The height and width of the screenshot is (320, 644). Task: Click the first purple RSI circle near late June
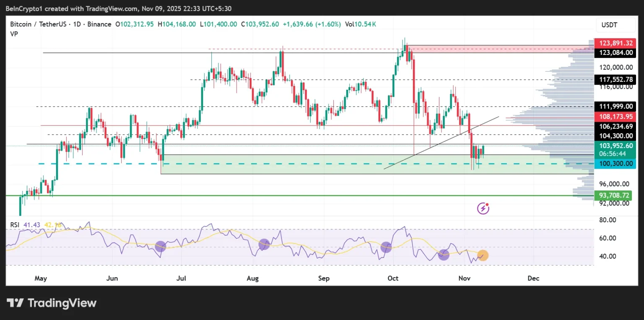(160, 246)
